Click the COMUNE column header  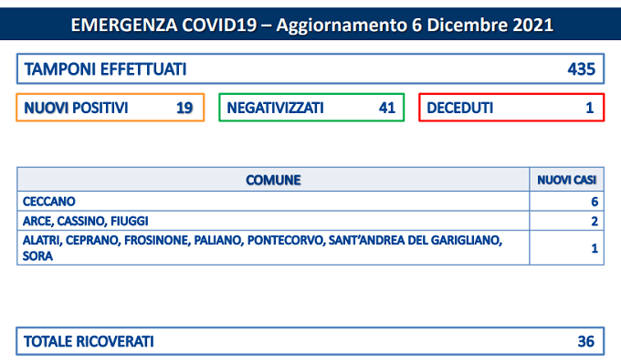click(273, 180)
